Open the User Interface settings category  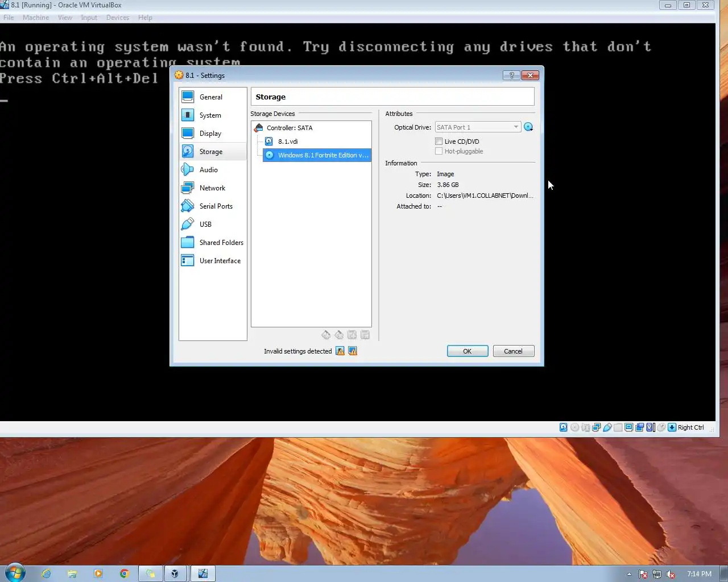[x=213, y=261]
